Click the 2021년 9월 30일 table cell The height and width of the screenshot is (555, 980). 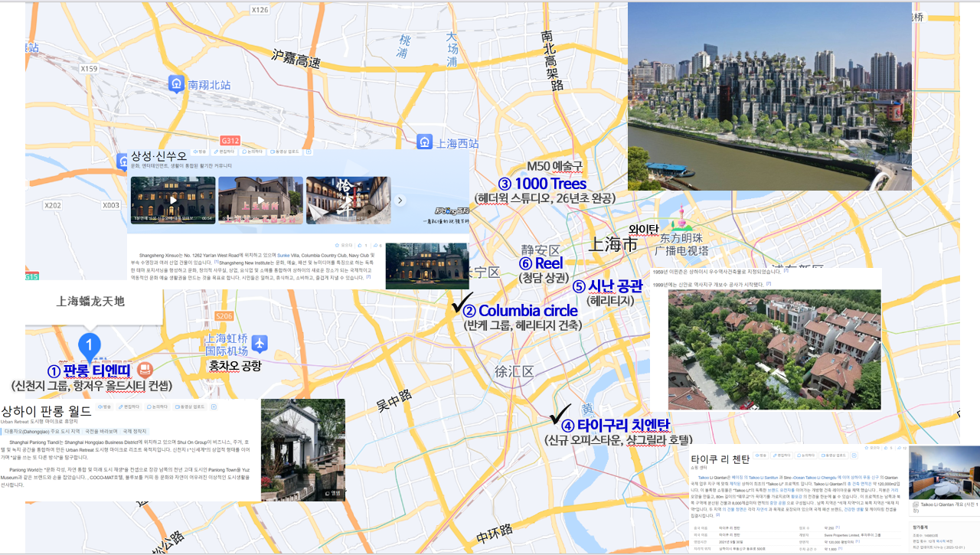(733, 540)
